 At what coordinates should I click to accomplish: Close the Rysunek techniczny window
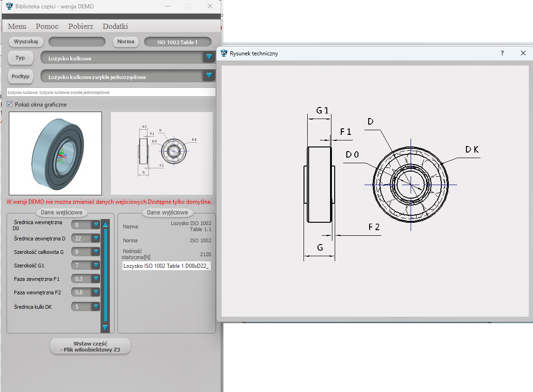point(523,53)
